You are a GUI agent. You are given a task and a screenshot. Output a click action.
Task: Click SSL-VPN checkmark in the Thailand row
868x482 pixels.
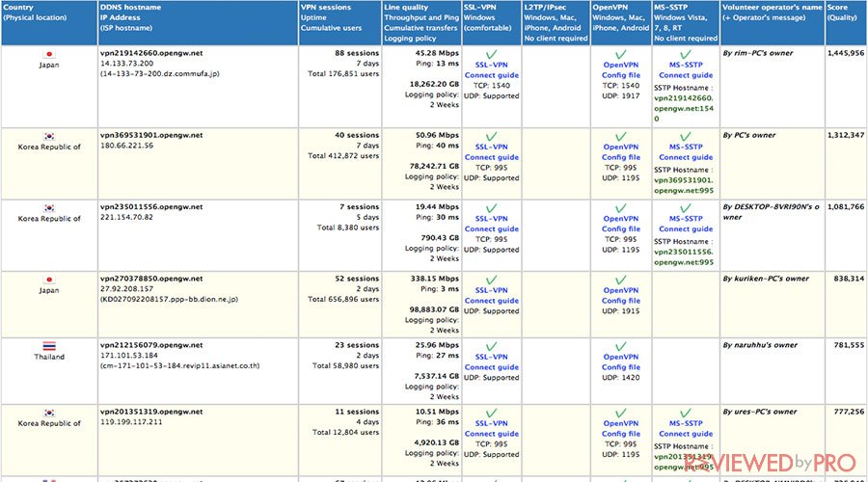tap(491, 346)
